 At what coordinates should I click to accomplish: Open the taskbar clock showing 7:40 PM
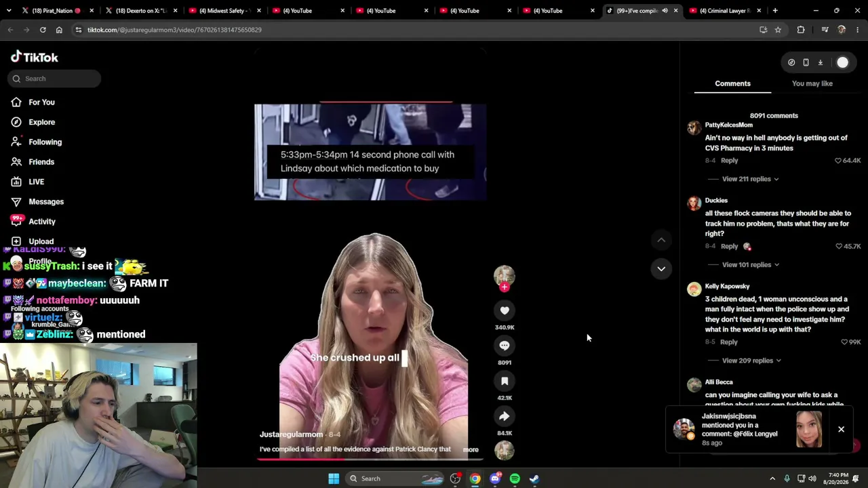839,479
